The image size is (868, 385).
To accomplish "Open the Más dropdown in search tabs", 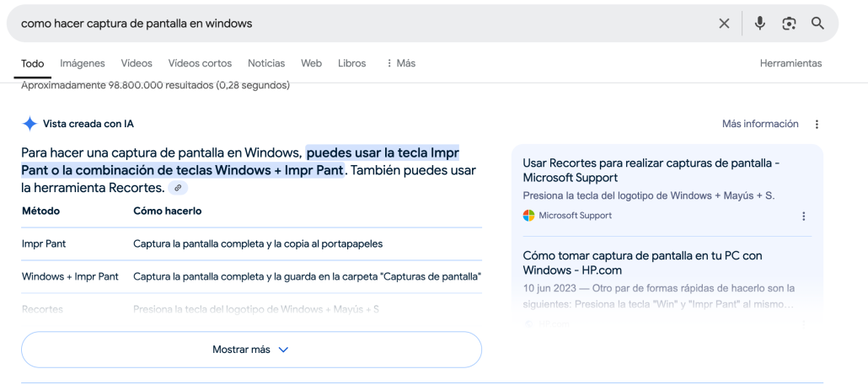I will [400, 63].
